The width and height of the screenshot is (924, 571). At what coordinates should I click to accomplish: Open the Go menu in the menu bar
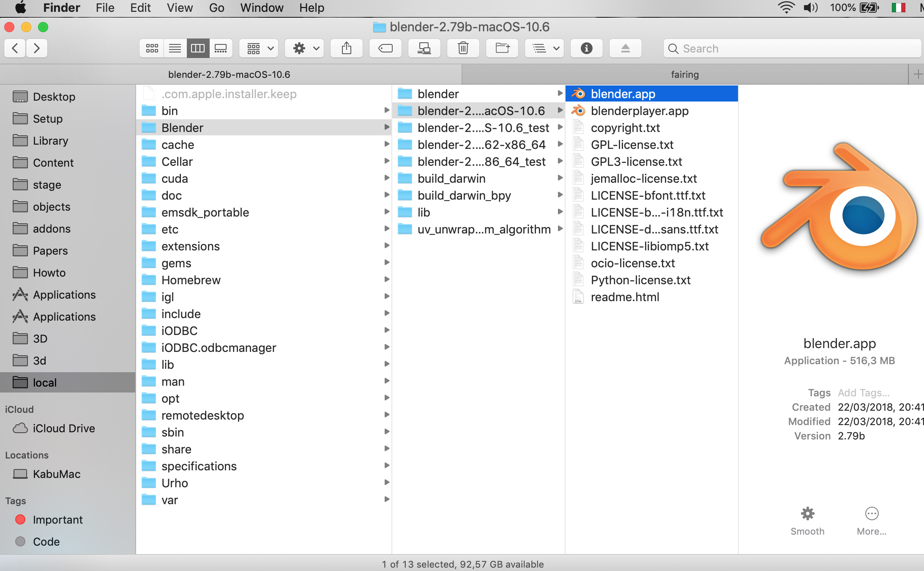click(x=216, y=8)
